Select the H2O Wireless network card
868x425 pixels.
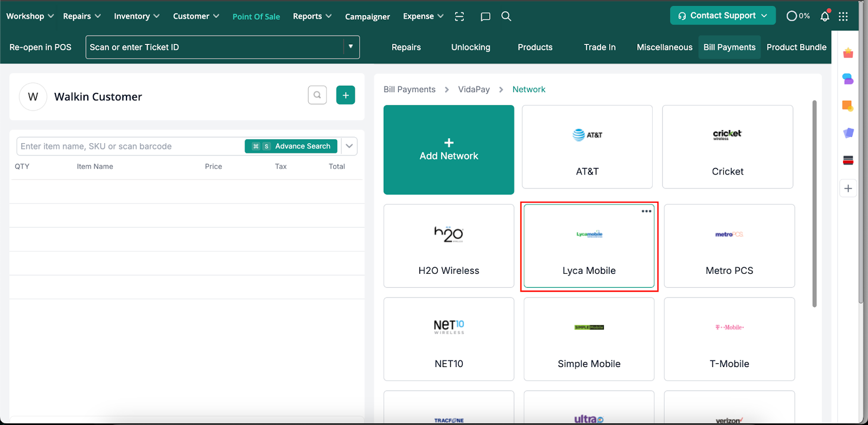click(449, 246)
